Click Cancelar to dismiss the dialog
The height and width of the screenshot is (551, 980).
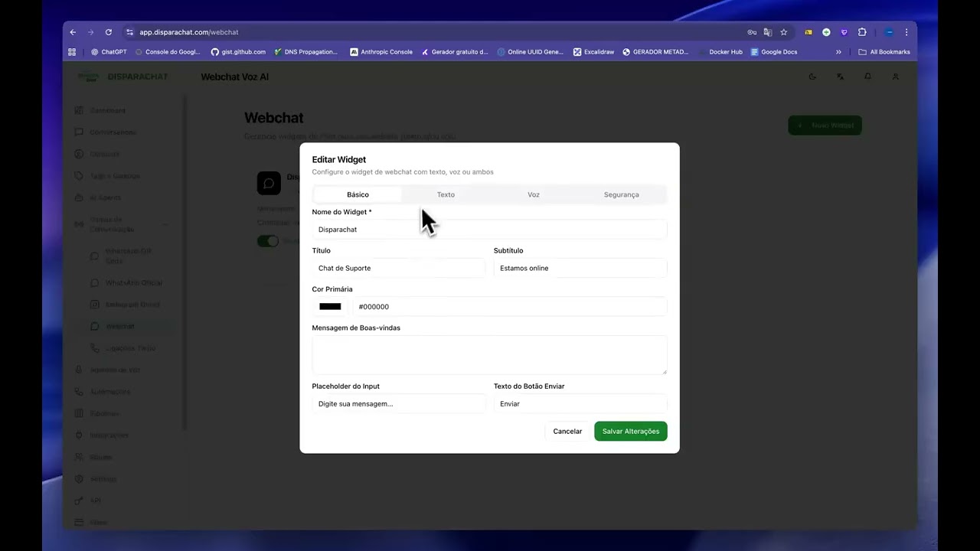pyautogui.click(x=567, y=432)
